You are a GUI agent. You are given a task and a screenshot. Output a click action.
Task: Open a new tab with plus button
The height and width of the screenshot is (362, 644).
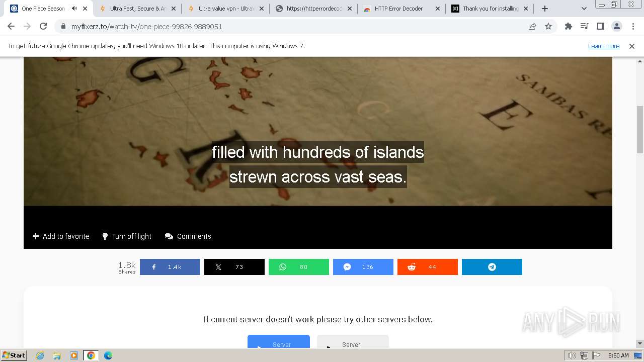545,9
